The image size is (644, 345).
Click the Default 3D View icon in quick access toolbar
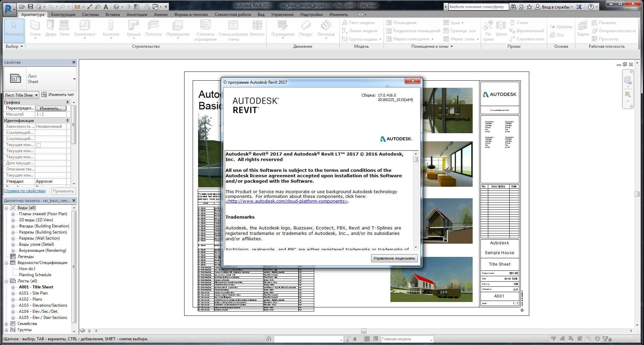(x=116, y=6)
